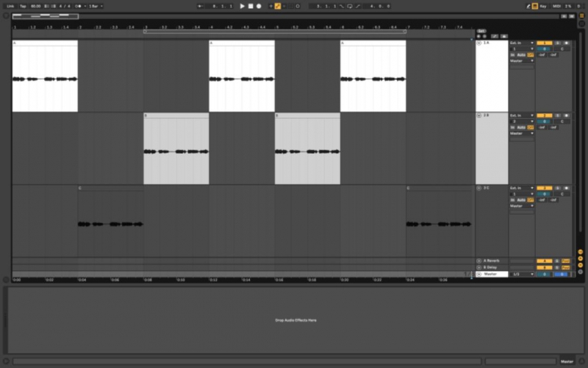Unfold track 1 A with its arrow
Screen dimensions: 588x368
tap(479, 43)
